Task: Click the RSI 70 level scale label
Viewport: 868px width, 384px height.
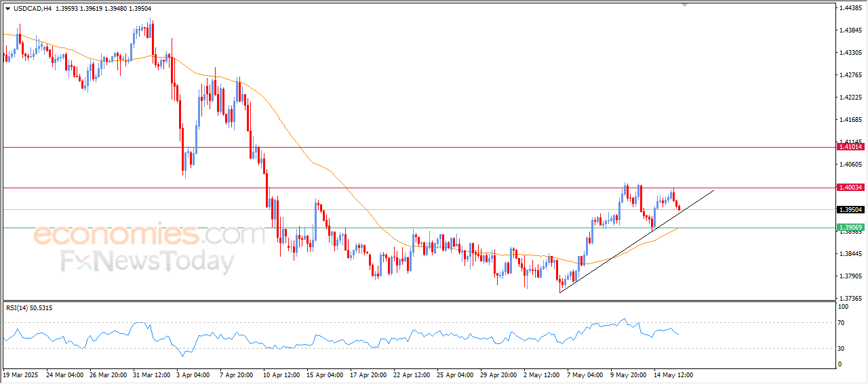Action: 842,323
